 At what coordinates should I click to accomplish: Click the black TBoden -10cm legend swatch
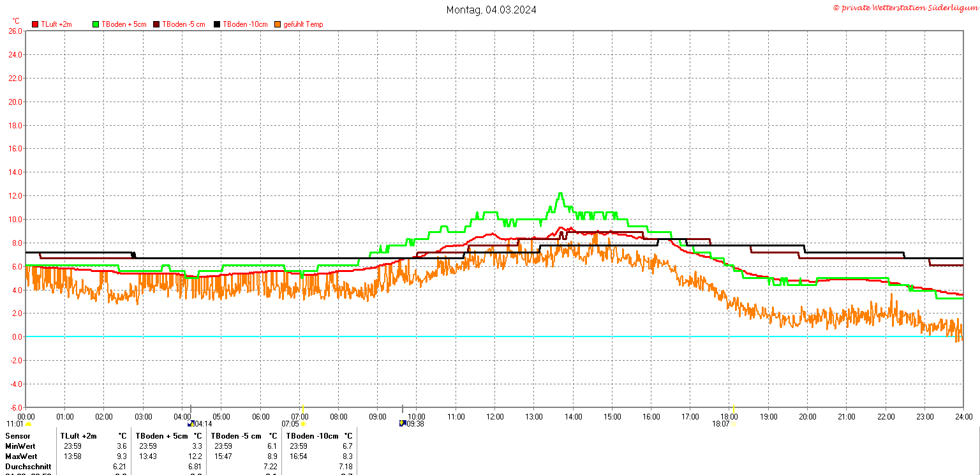[217, 24]
